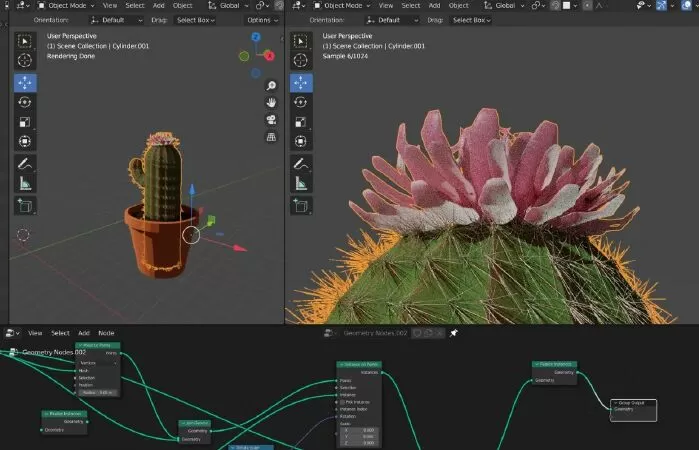Click the red X axis on navigation gizmo

click(x=269, y=56)
